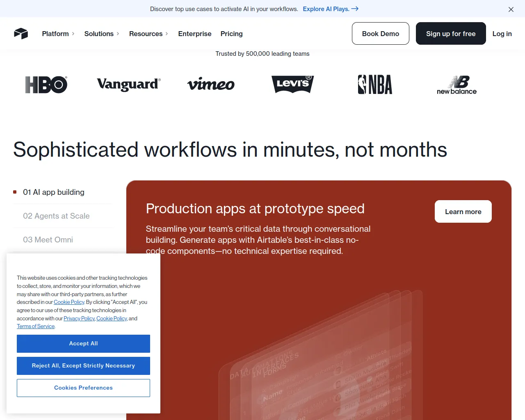The width and height of the screenshot is (525, 420).
Task: Click the layered app interface illustration
Action: tap(320, 355)
